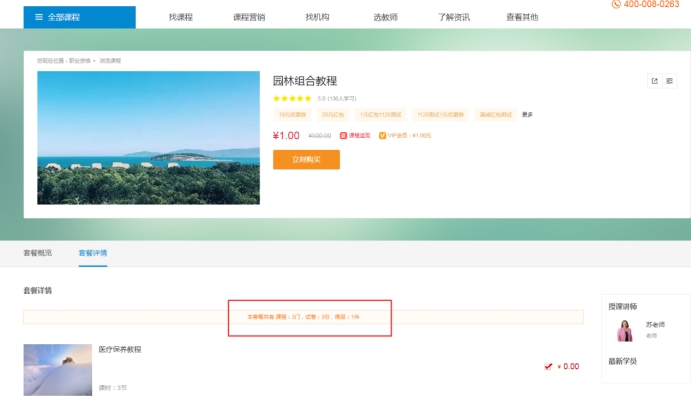This screenshot has width=691, height=403.
Task: Click the island course cover image
Action: [149, 138]
